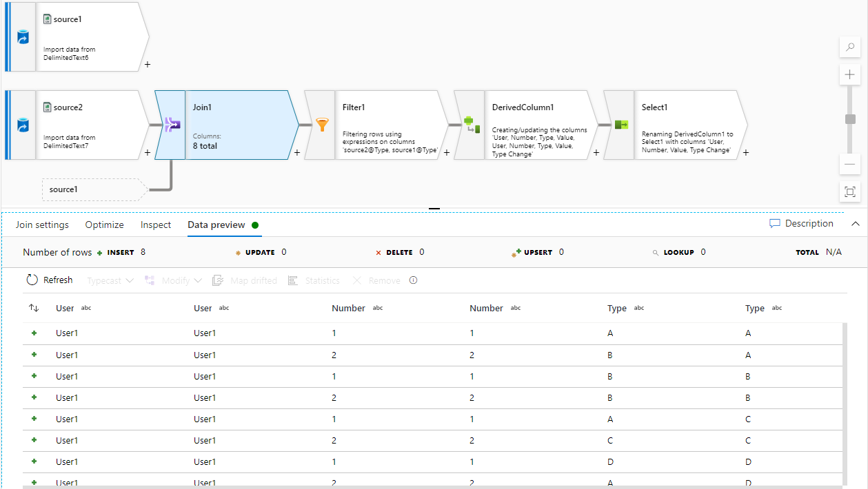Switch to the Optimize tab
The image size is (868, 489).
tap(105, 225)
